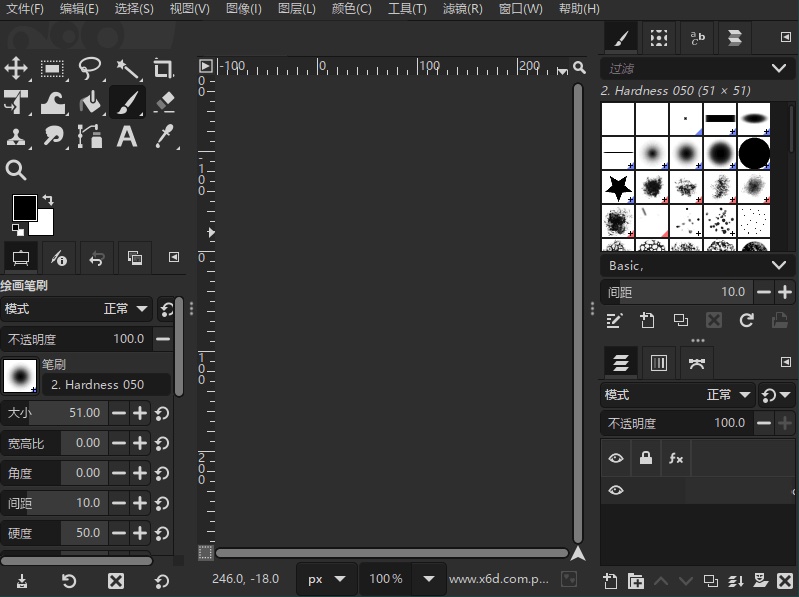Select the Zoom magnifier tool
Screen dimensions: 799x597
17,170
